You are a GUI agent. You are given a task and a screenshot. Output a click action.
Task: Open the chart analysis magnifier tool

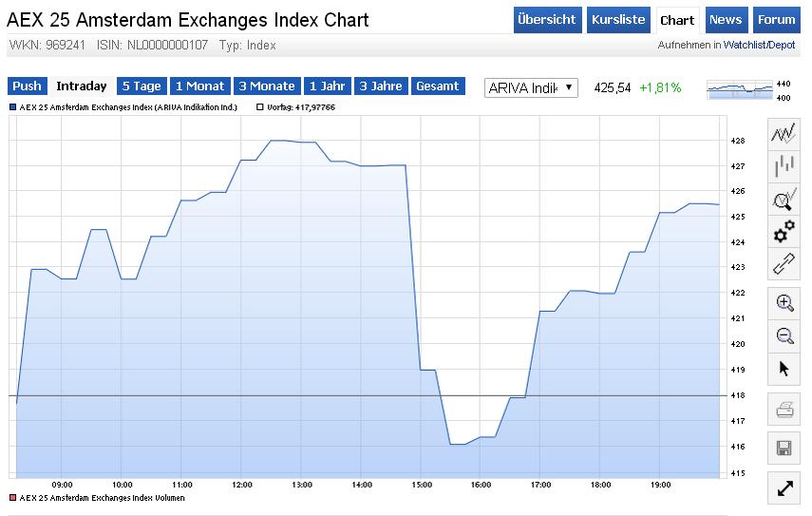pos(784,200)
